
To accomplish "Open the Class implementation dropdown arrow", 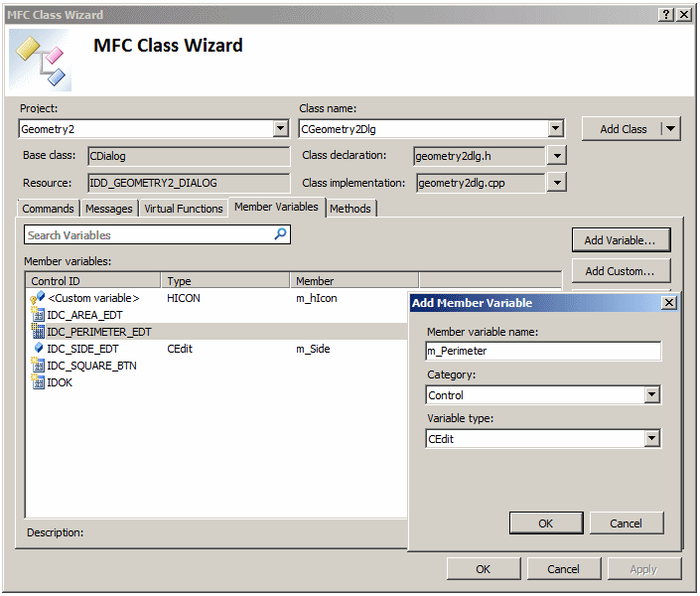I will (557, 183).
